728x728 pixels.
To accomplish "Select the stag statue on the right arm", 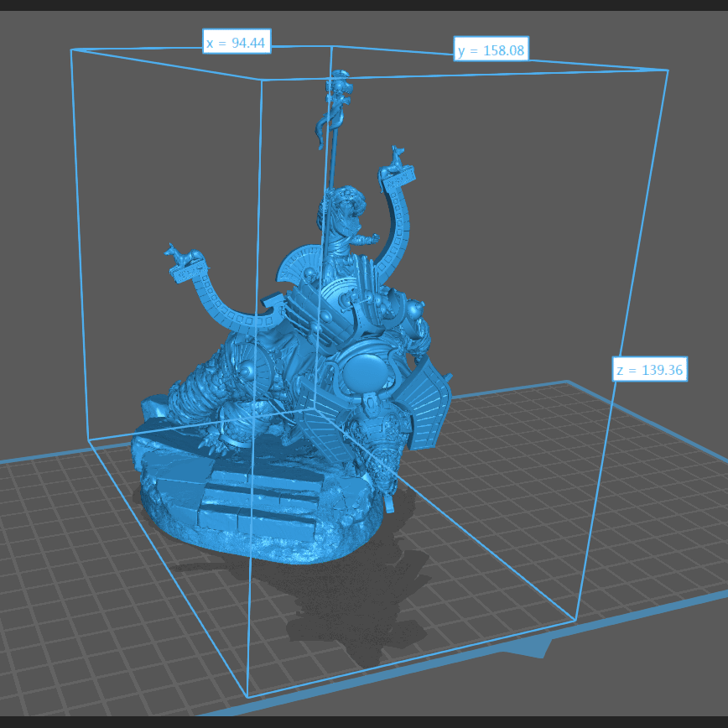I will [x=395, y=163].
